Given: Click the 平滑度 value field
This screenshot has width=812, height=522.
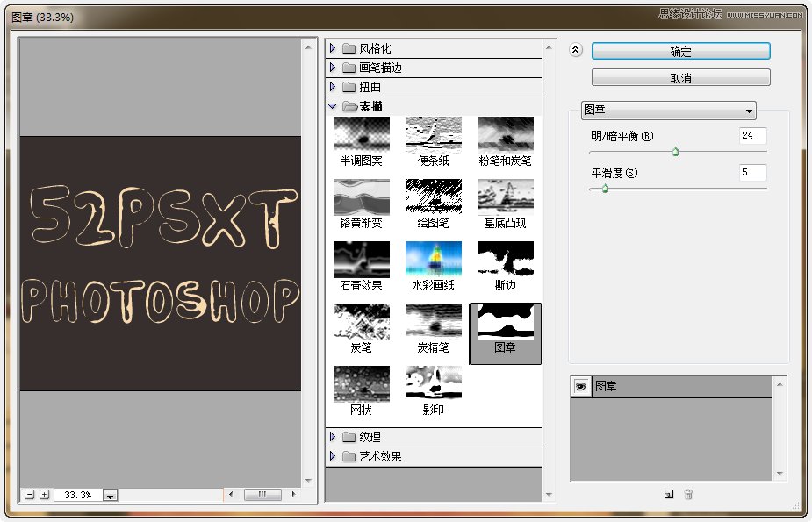Looking at the screenshot, I should point(753,172).
